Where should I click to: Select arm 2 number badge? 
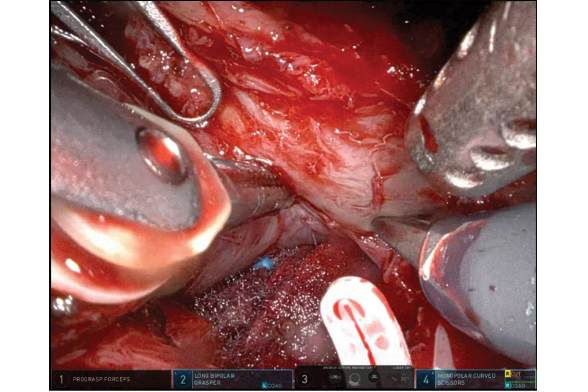[183, 379]
